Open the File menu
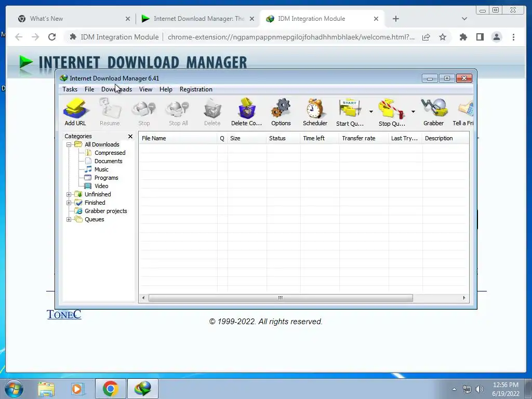The width and height of the screenshot is (532, 399). [89, 89]
